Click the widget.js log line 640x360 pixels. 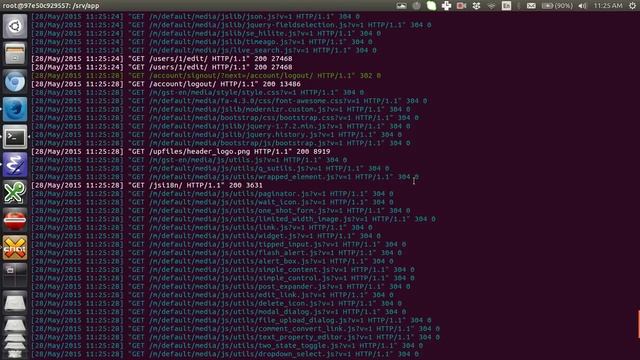click(206, 236)
